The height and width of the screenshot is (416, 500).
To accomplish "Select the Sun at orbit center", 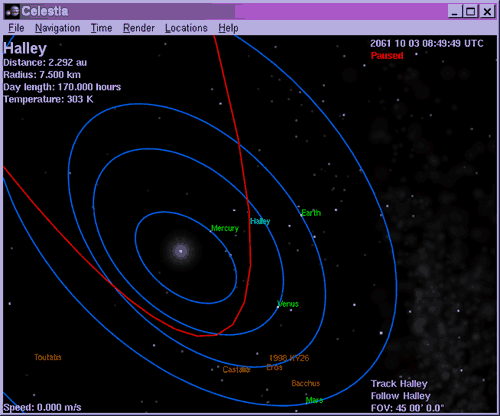I will [181, 251].
